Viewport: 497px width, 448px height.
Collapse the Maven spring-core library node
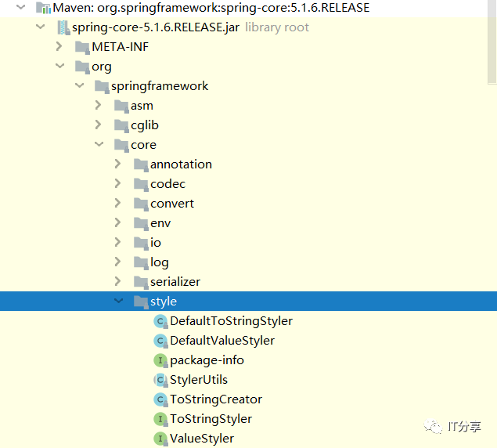click(20, 7)
